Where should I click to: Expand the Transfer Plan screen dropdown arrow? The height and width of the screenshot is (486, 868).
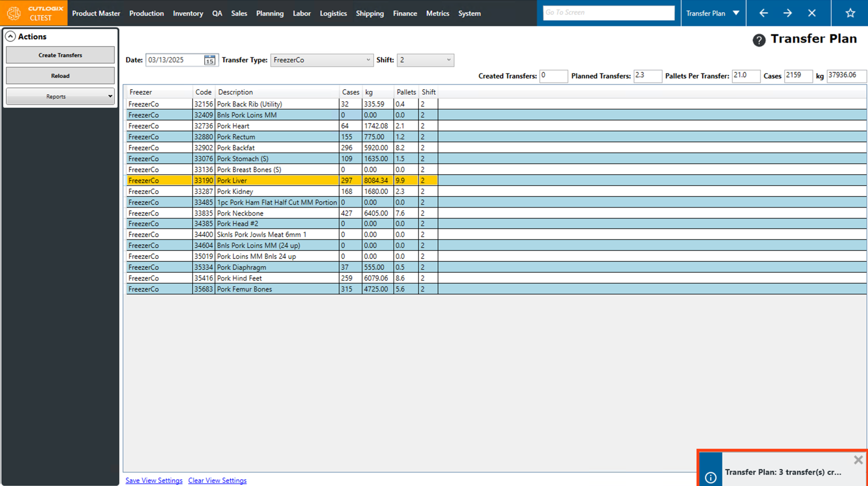pyautogui.click(x=736, y=13)
